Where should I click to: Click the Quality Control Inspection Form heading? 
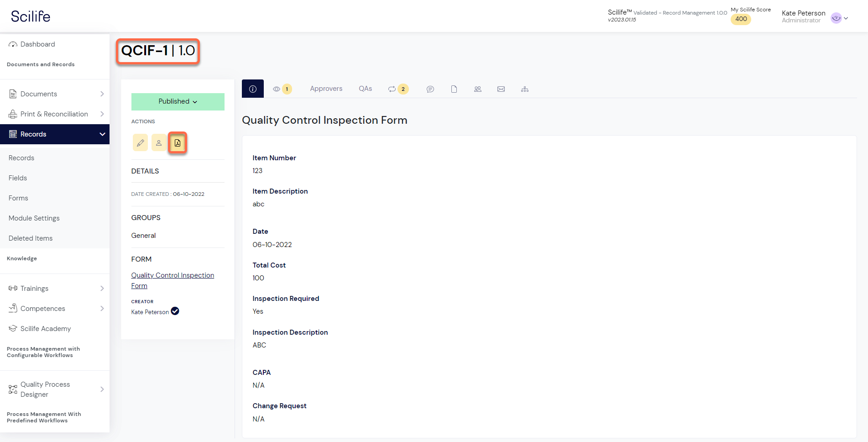click(x=324, y=120)
